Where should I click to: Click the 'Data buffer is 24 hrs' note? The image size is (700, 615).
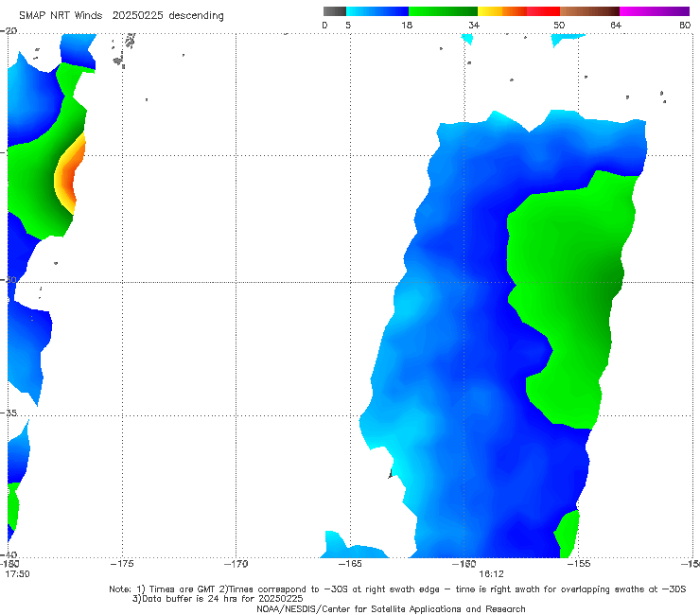pos(218,599)
